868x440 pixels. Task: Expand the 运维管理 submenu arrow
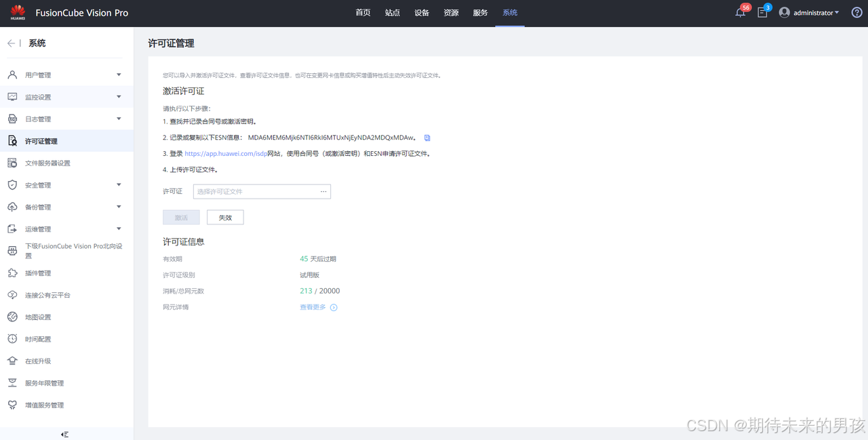119,228
